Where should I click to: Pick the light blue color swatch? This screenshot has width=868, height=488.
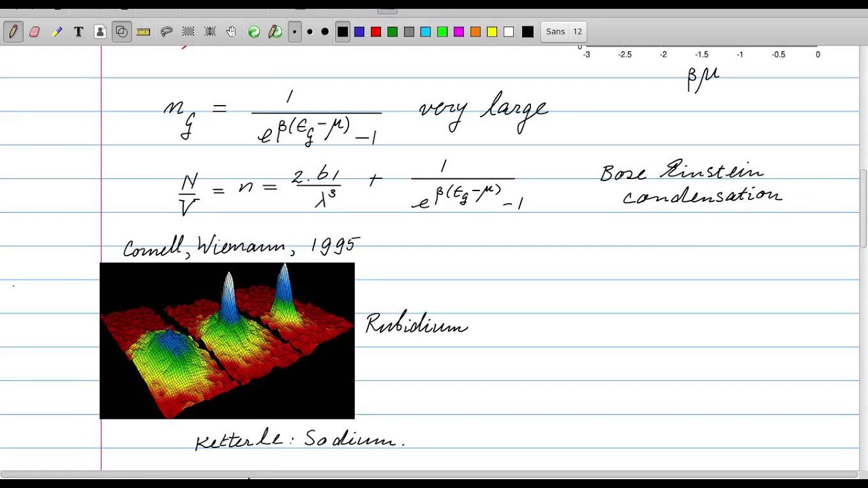click(x=426, y=32)
